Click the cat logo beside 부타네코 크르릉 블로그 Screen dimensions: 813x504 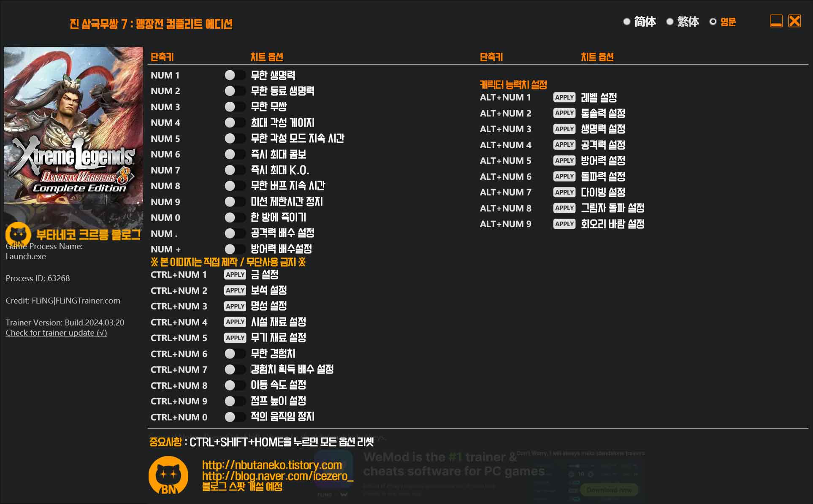point(18,234)
